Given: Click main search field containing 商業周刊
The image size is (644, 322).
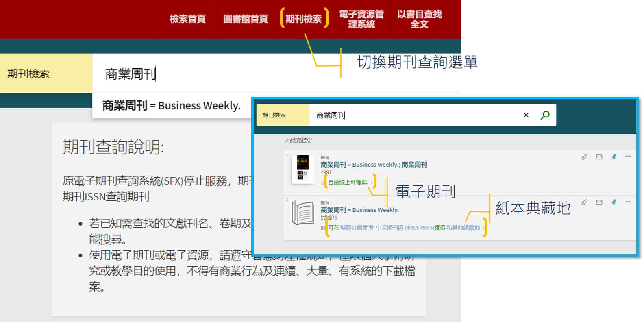Looking at the screenshot, I should click(203, 74).
